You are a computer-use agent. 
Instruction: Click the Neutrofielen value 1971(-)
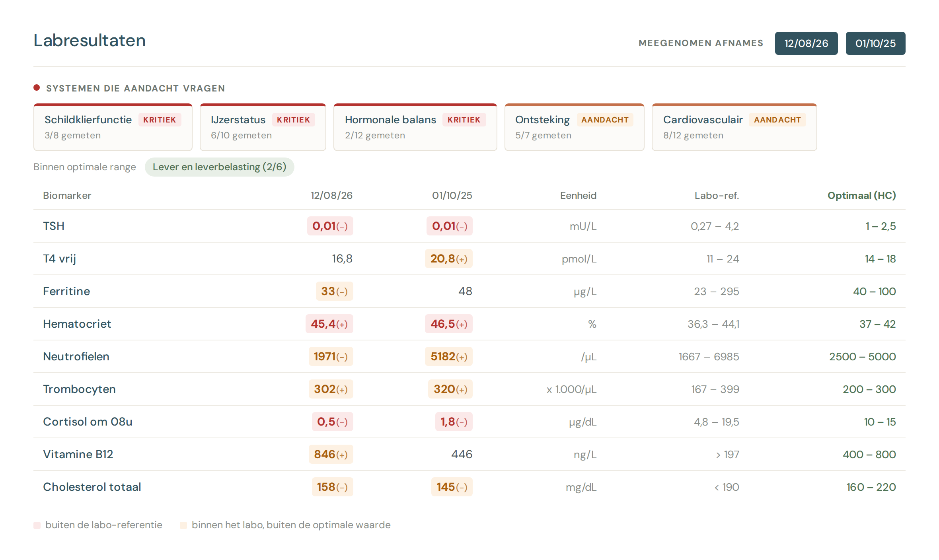(x=331, y=356)
